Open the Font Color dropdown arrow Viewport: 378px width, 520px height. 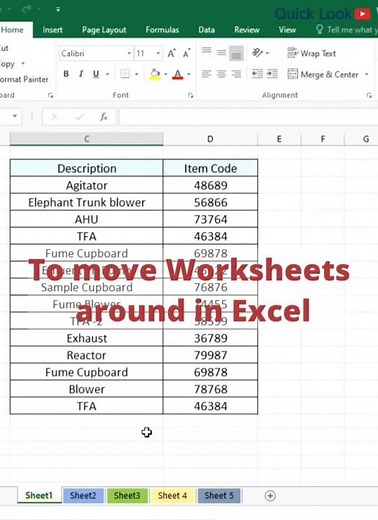coord(189,74)
